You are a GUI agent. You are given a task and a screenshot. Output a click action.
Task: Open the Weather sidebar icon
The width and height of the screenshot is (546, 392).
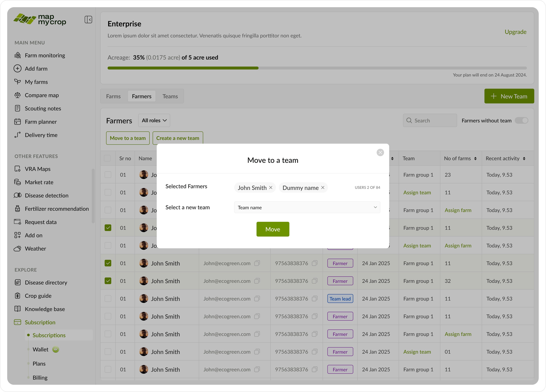point(18,248)
